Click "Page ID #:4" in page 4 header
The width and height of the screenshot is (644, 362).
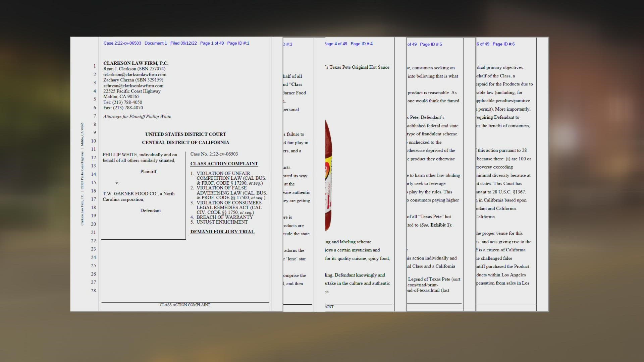click(362, 44)
